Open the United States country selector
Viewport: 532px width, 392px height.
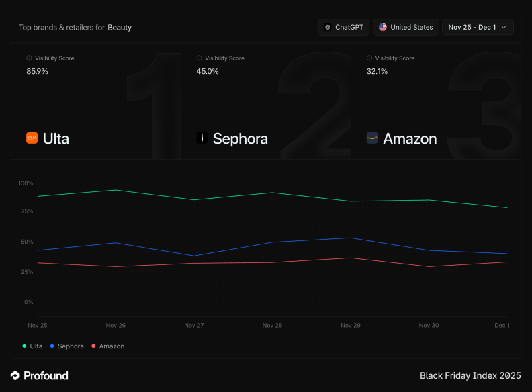[x=405, y=27]
